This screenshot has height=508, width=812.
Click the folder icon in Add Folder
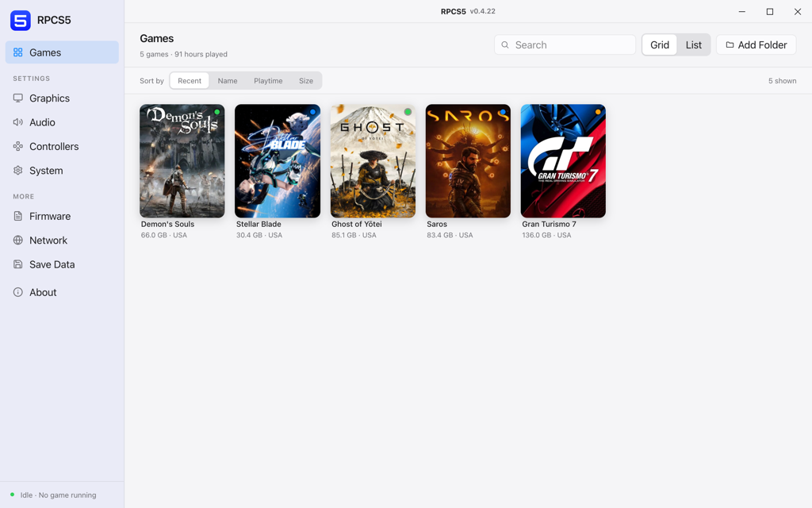[x=730, y=44]
